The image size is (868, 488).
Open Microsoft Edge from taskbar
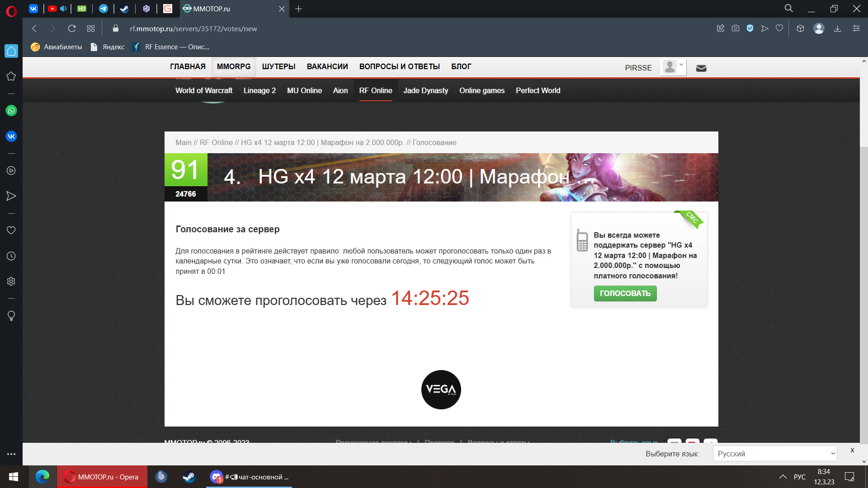tap(42, 477)
